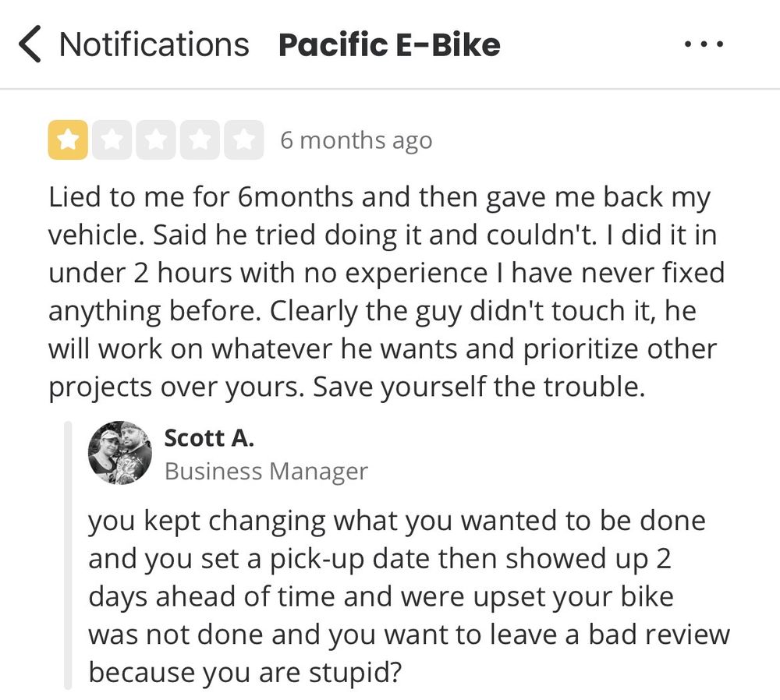Click the fifth rating star
Image resolution: width=780 pixels, height=700 pixels.
pyautogui.click(x=244, y=140)
